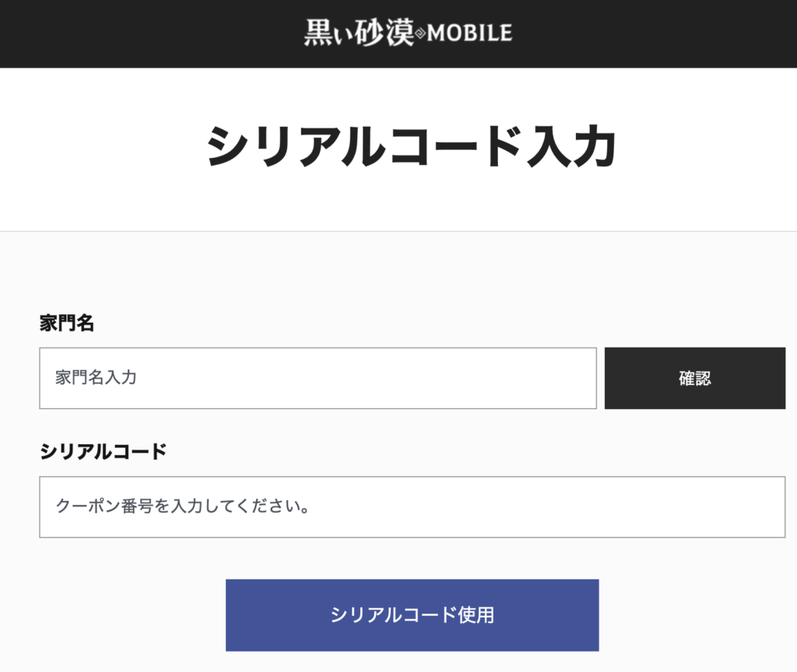Submit with the シリアルコード使用 button
The image size is (797, 672).
point(412,614)
